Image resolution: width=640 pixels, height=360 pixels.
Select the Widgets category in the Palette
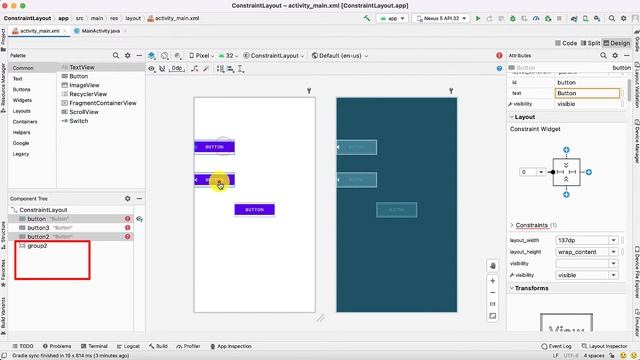[22, 100]
